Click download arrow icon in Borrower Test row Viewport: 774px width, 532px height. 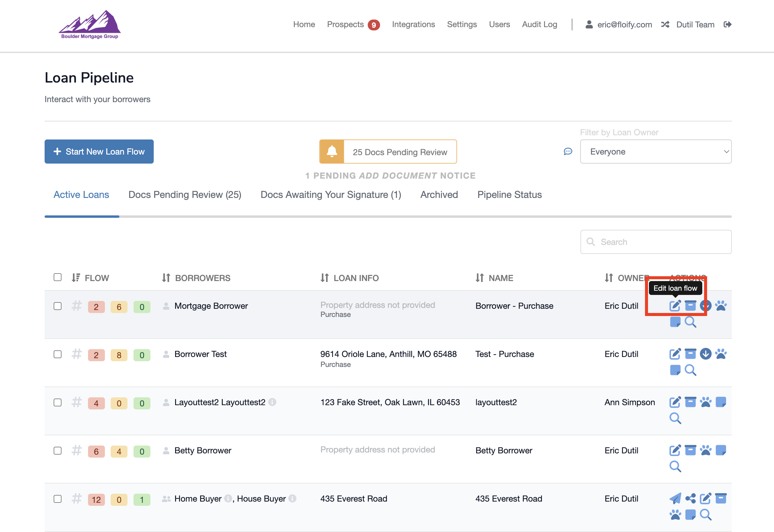706,354
